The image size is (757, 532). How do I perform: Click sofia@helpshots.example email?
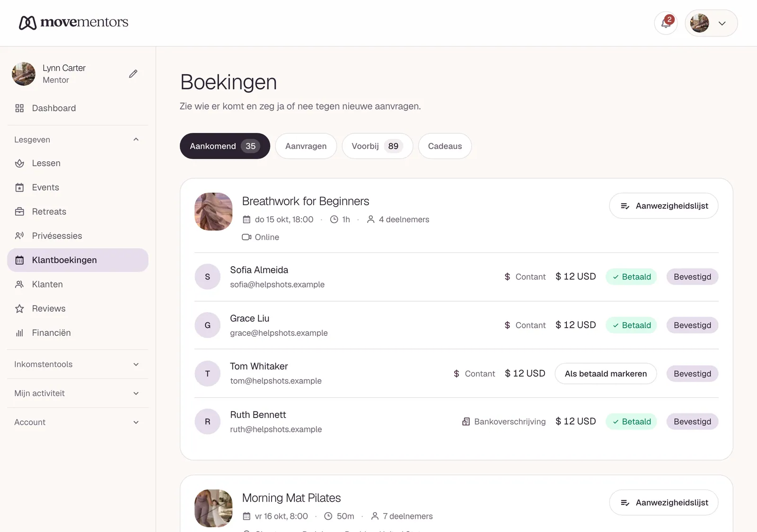[277, 285]
